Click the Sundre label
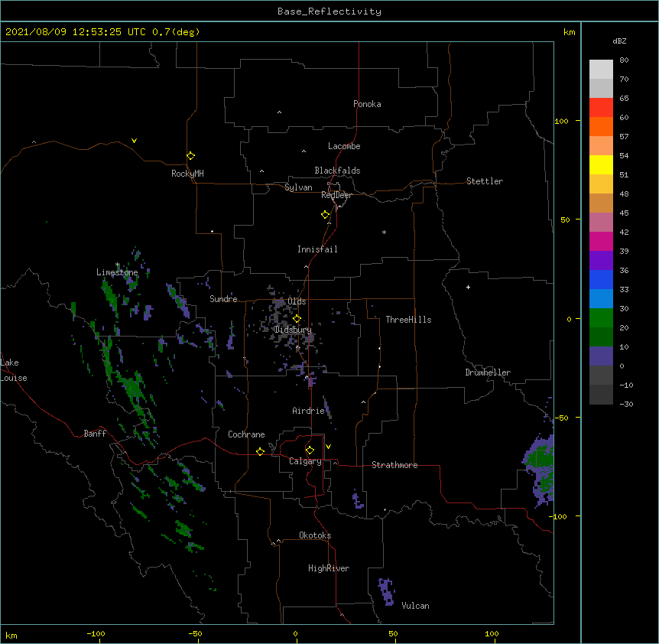The image size is (659, 644). [223, 299]
